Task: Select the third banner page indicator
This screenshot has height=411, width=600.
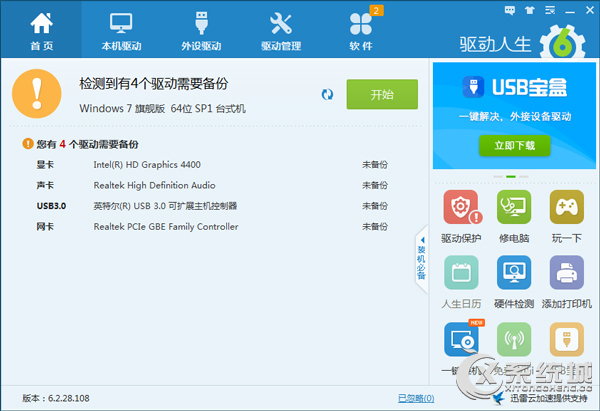Action: [523, 177]
